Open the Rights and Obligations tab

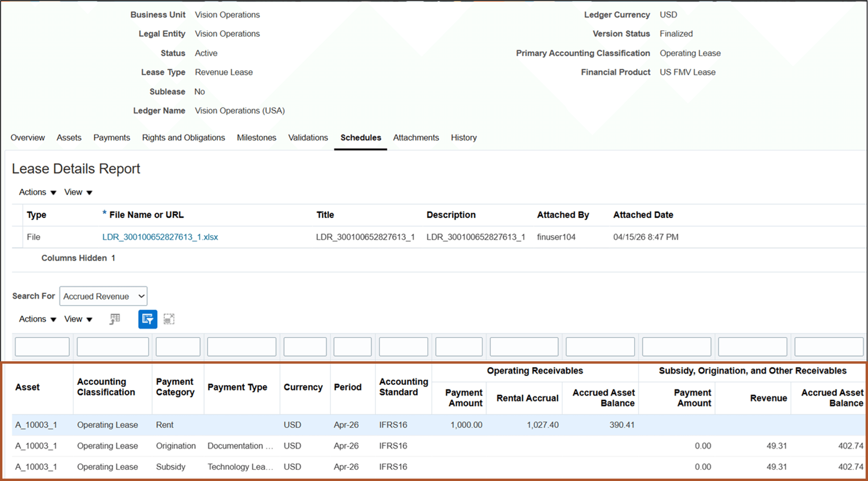(183, 138)
